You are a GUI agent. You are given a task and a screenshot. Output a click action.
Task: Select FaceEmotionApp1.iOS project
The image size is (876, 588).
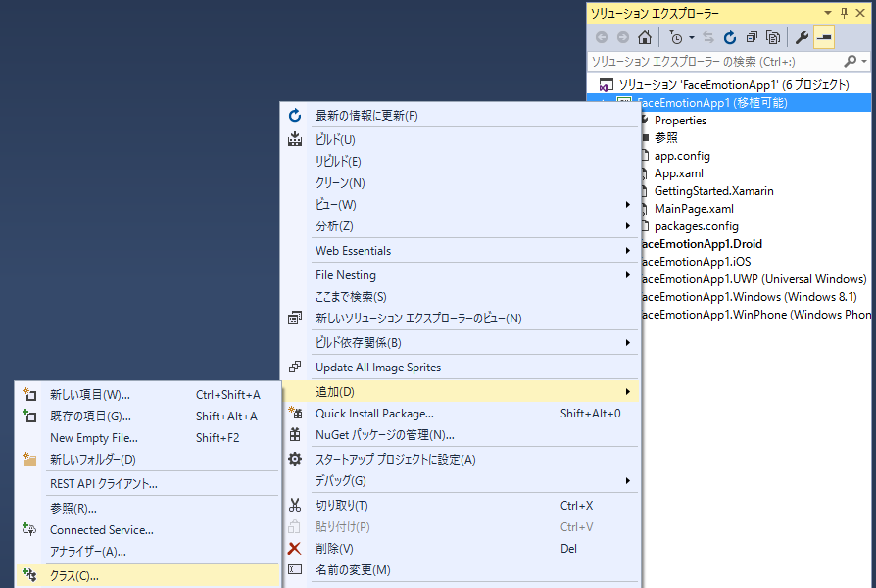(x=696, y=261)
